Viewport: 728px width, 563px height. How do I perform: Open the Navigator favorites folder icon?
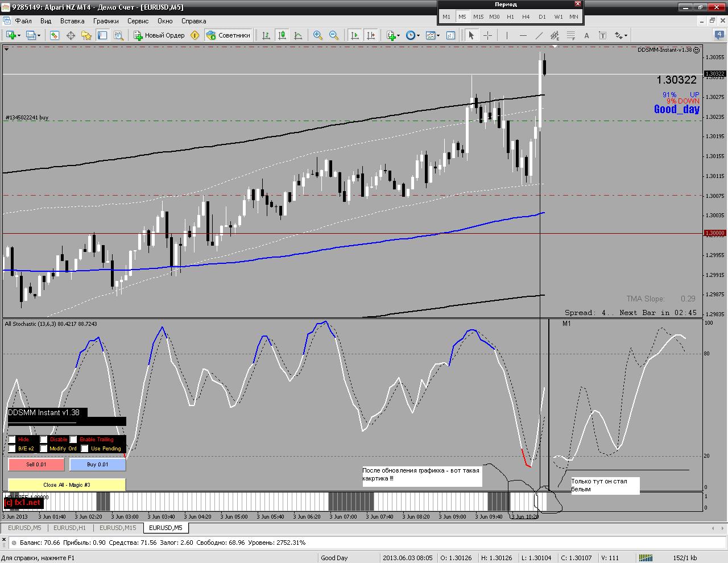pyautogui.click(x=86, y=35)
